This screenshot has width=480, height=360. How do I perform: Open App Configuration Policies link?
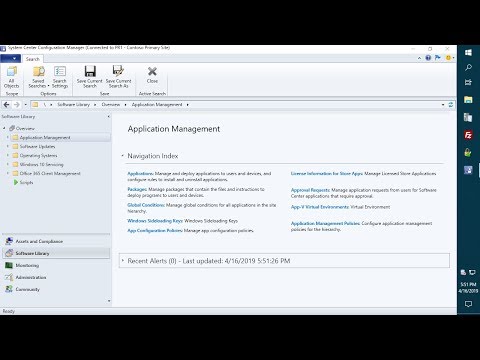tap(155, 230)
